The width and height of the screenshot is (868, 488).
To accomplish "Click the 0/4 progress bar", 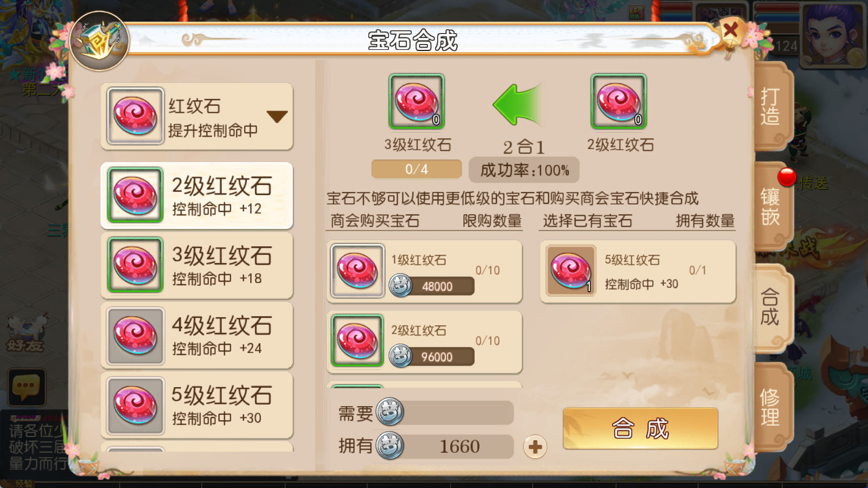I will (x=417, y=169).
